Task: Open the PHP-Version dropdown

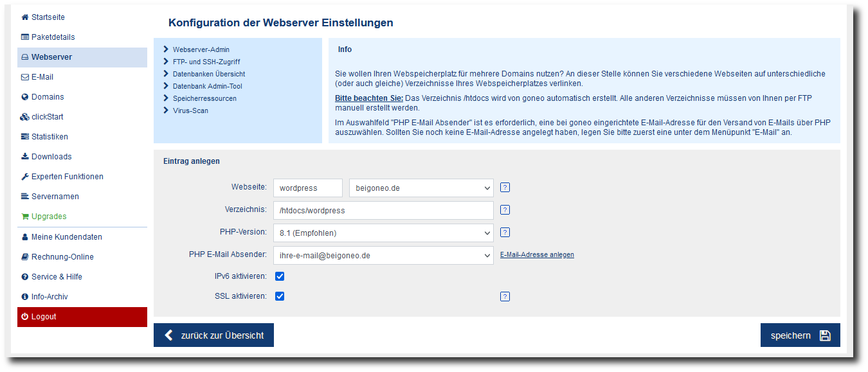Action: pos(383,233)
